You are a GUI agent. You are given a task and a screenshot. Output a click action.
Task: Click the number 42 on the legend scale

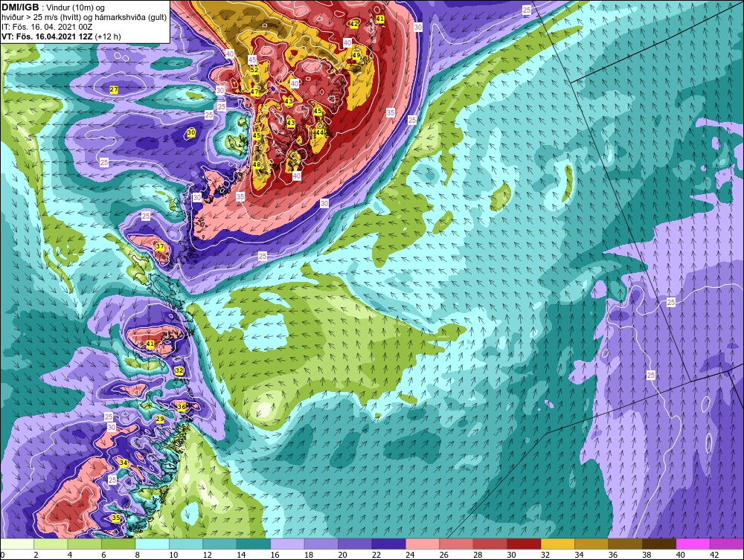(x=714, y=555)
